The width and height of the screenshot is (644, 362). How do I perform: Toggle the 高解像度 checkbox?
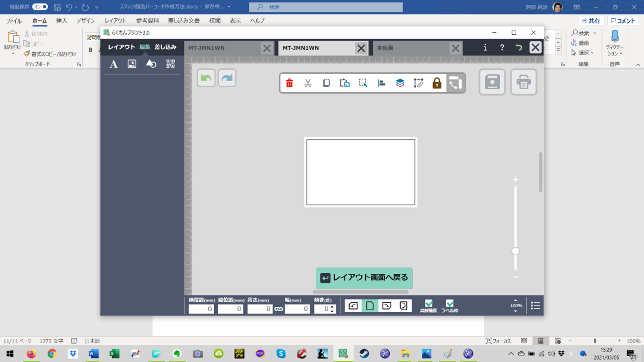(x=428, y=304)
